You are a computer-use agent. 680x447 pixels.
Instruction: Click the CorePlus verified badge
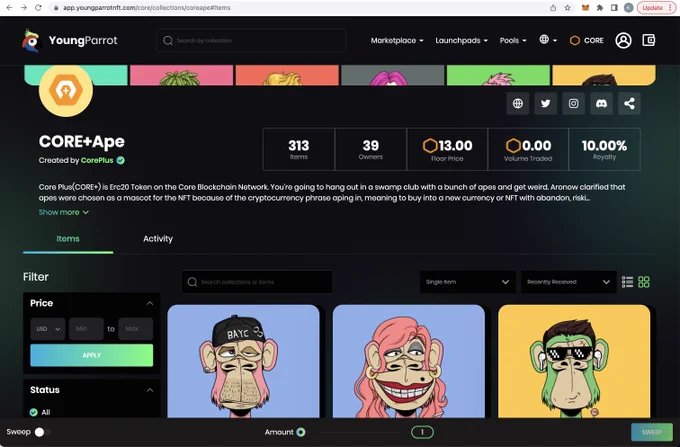[x=121, y=160]
